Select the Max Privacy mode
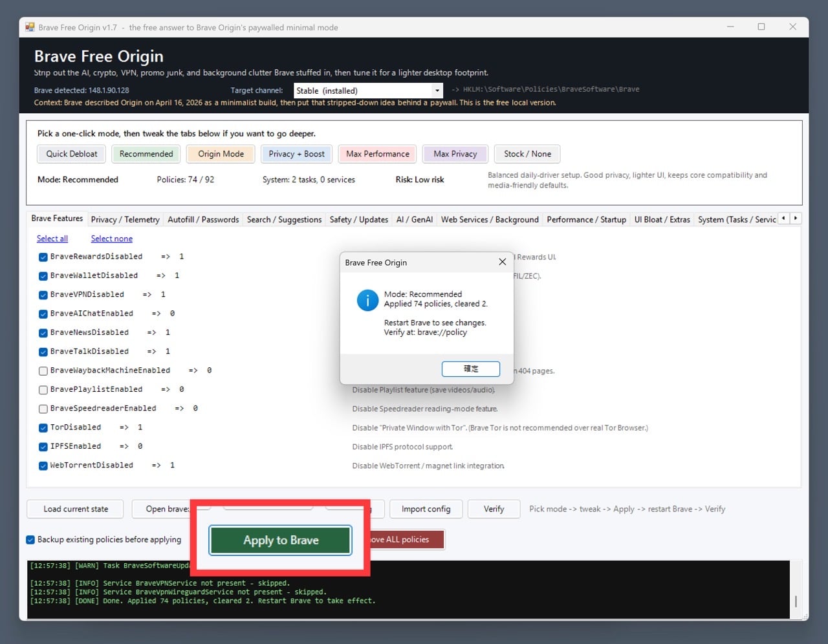Image resolution: width=828 pixels, height=644 pixels. (x=455, y=154)
